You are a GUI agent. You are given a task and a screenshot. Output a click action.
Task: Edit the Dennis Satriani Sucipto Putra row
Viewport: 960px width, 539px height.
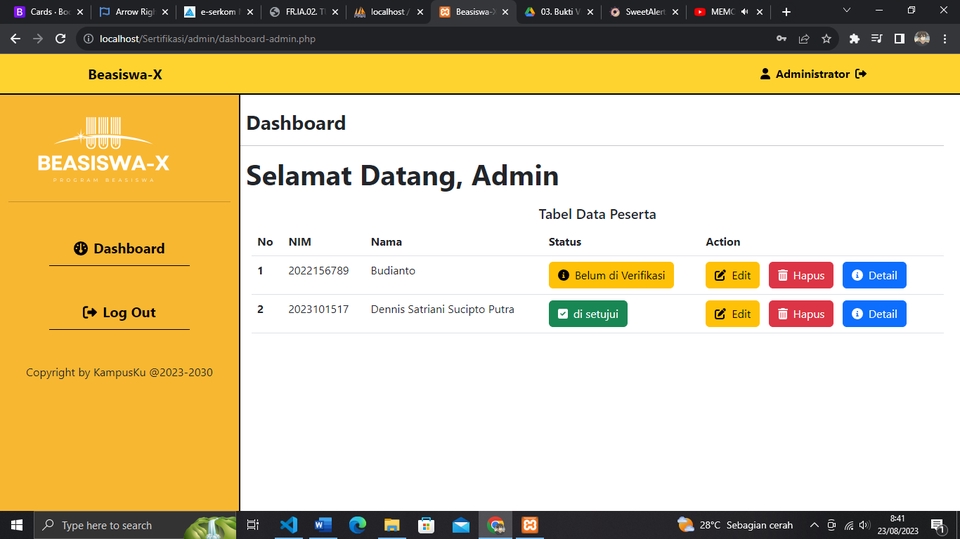732,314
